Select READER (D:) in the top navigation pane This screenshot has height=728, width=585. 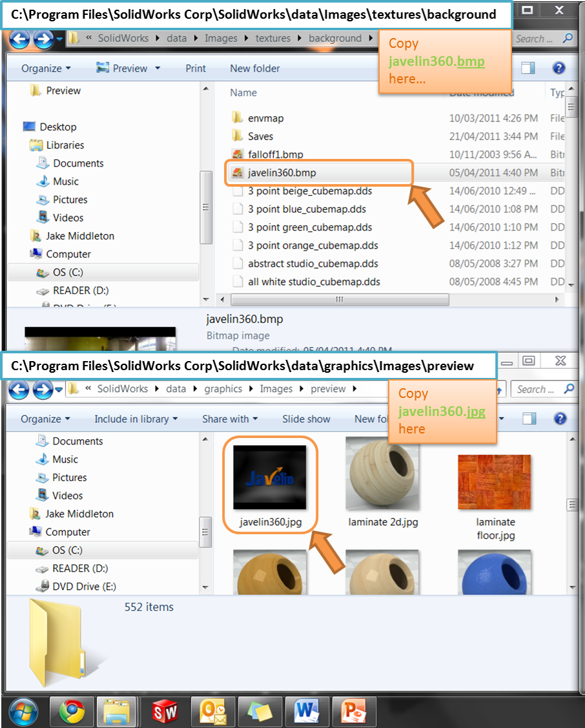point(72,290)
